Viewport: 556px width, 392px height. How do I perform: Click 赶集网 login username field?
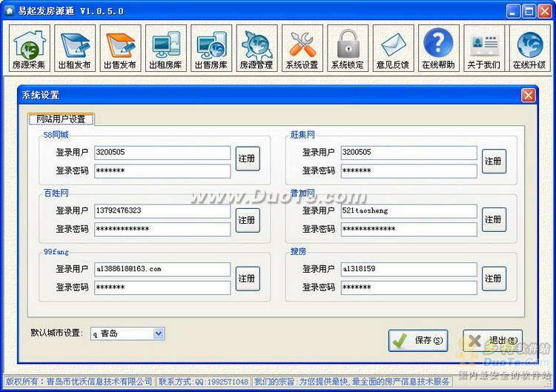[x=408, y=153]
